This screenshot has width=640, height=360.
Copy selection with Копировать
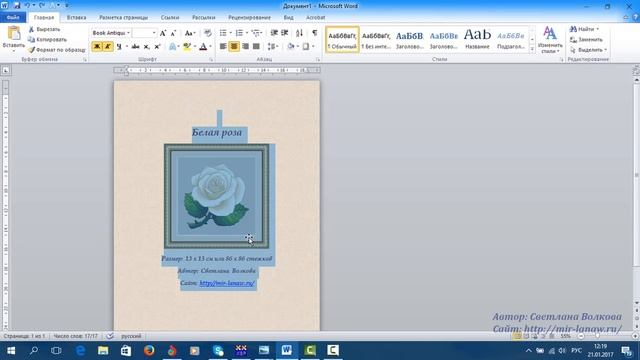pos(47,40)
